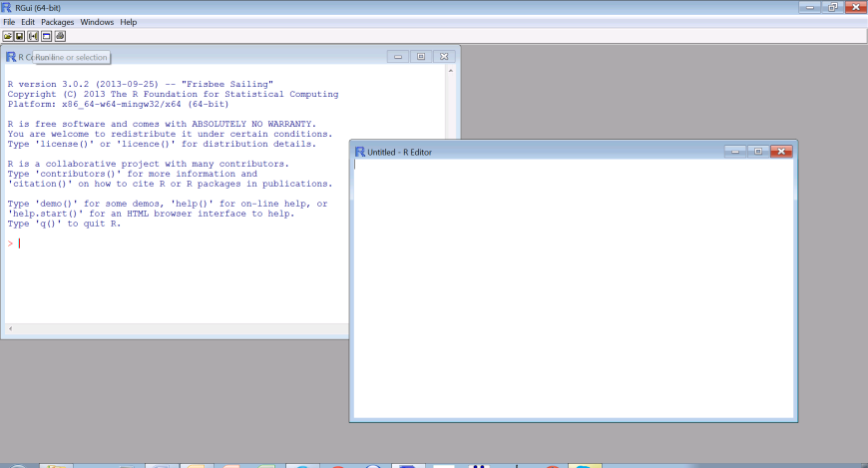Click the Open script toolbar icon

[x=8, y=36]
